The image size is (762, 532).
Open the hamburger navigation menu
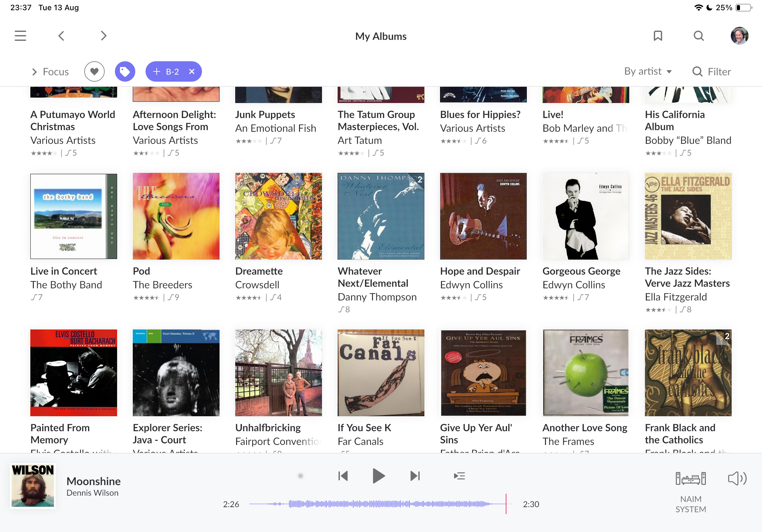(x=20, y=36)
